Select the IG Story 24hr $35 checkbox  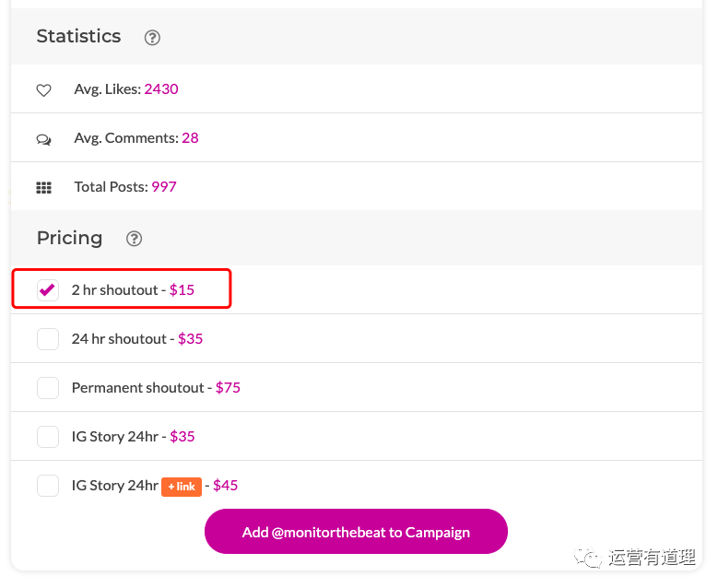[48, 437]
